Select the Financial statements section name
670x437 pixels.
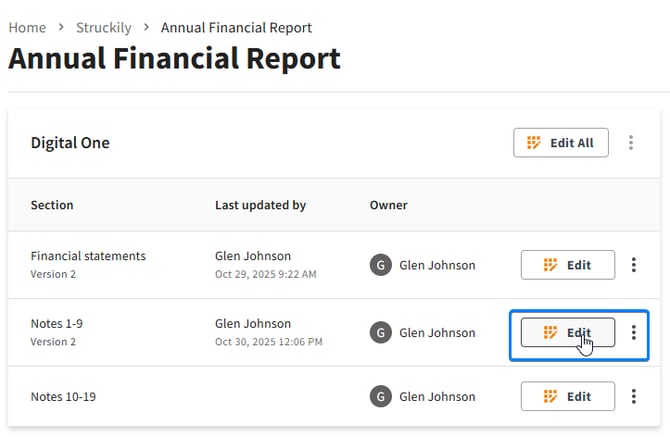[x=88, y=256]
